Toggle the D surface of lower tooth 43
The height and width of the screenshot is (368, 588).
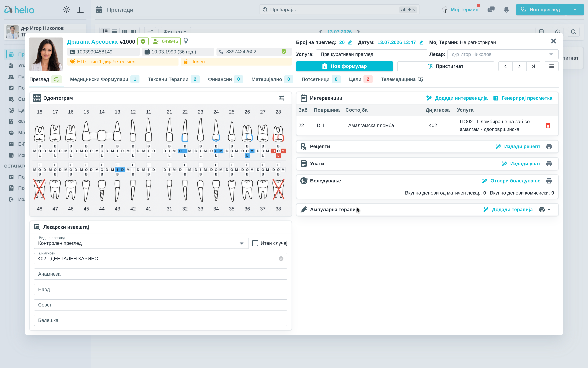(x=122, y=170)
